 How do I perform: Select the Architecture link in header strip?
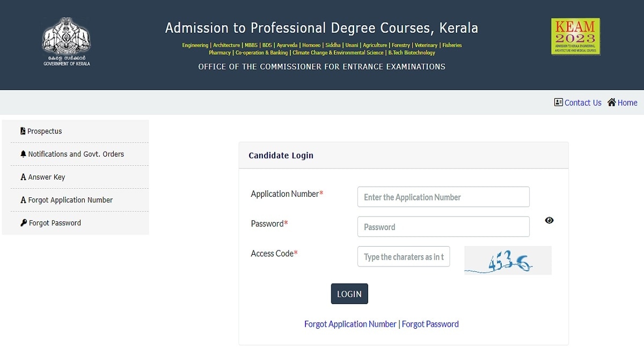click(x=226, y=45)
